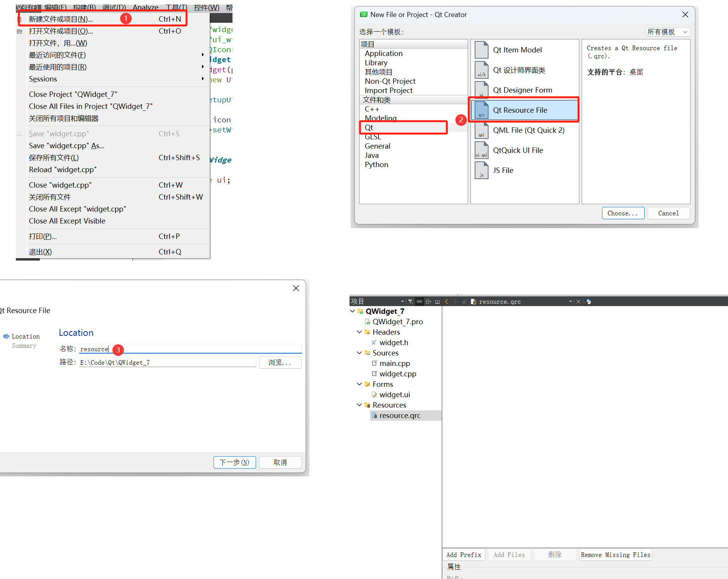Click the magnifier tool icon in editor toolbar

pos(588,301)
